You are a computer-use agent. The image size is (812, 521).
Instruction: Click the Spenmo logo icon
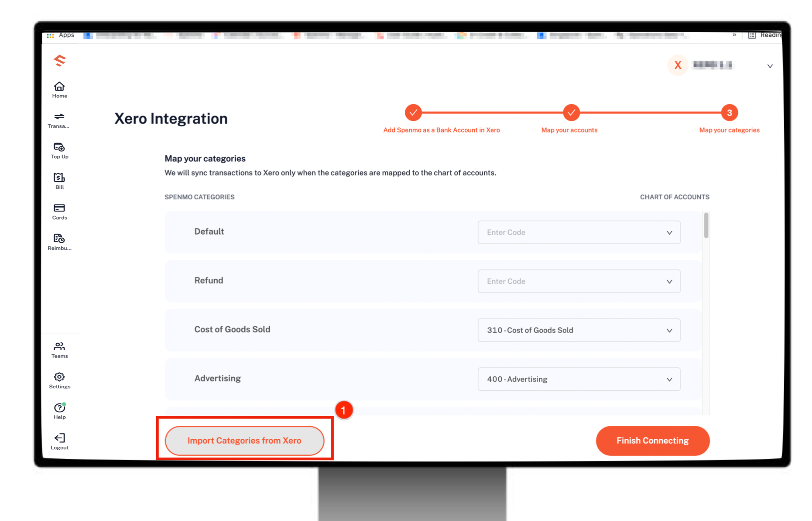click(x=60, y=61)
